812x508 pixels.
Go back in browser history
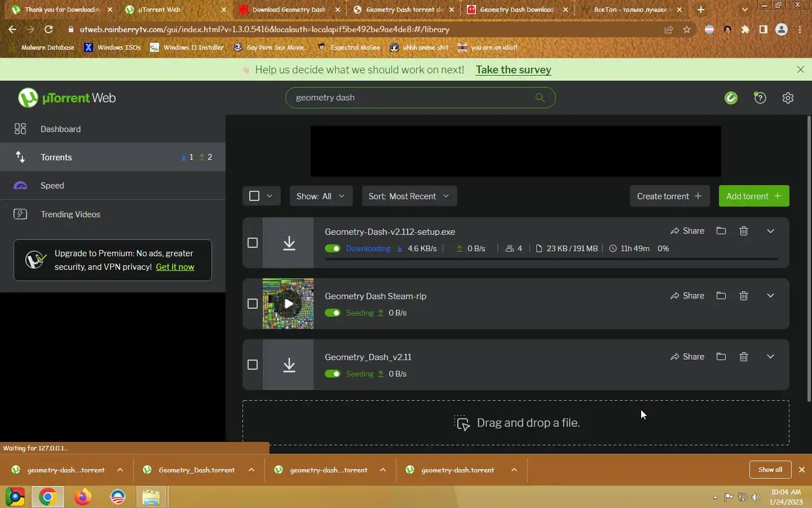coord(12,29)
